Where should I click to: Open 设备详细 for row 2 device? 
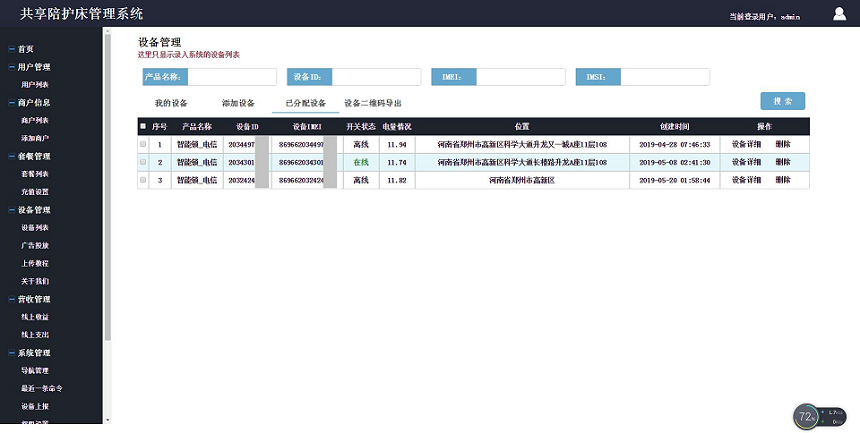click(746, 162)
